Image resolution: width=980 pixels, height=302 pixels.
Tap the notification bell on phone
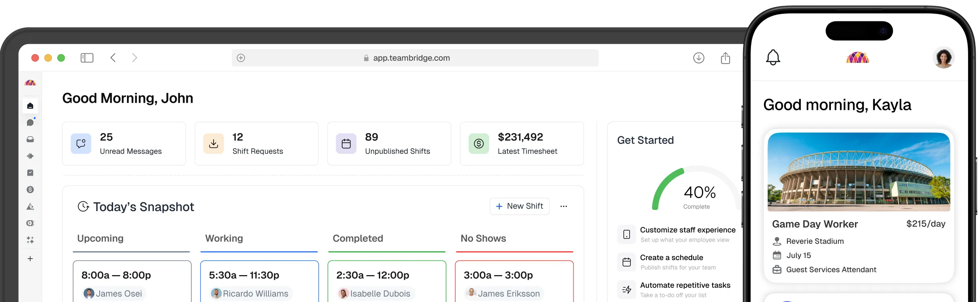click(x=773, y=58)
